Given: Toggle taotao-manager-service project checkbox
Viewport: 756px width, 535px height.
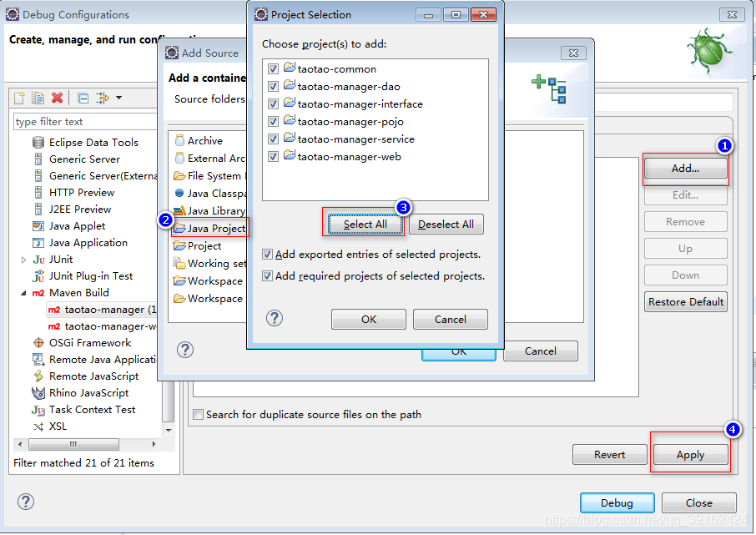Looking at the screenshot, I should click(x=273, y=139).
